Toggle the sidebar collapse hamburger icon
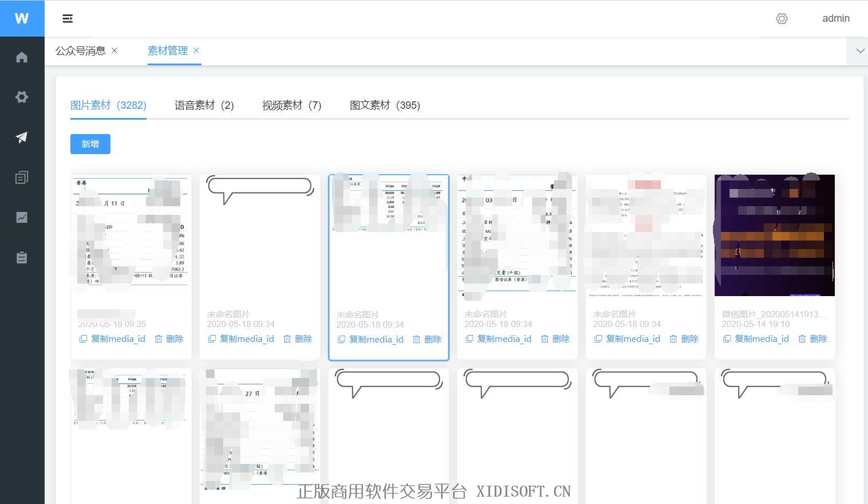 (x=68, y=18)
